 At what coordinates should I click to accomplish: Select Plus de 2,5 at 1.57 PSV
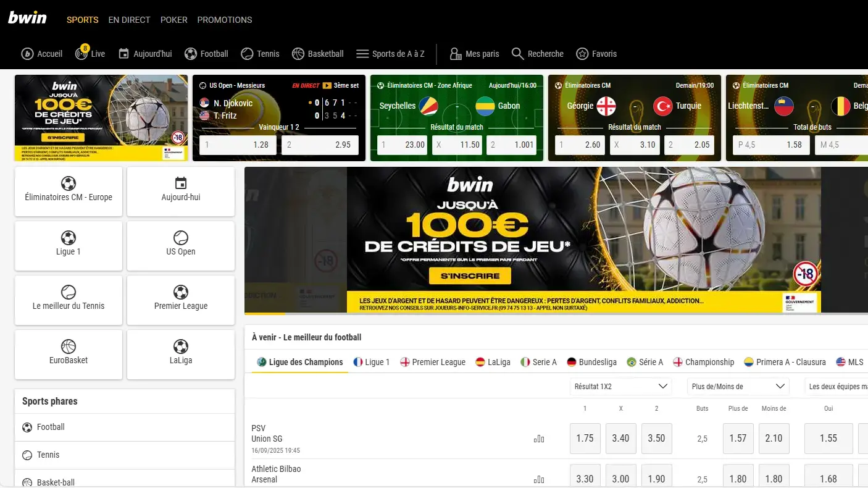tap(738, 439)
